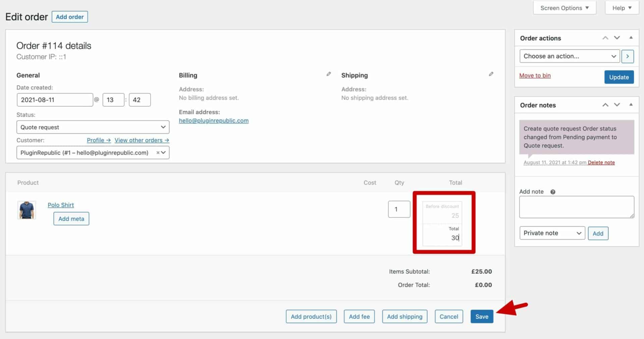Screen dimensions: 644x339
Task: Run the selected order action arrow button
Action: point(628,56)
